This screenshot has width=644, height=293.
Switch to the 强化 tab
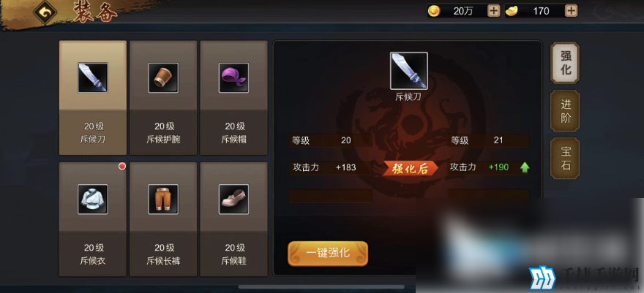click(x=565, y=63)
